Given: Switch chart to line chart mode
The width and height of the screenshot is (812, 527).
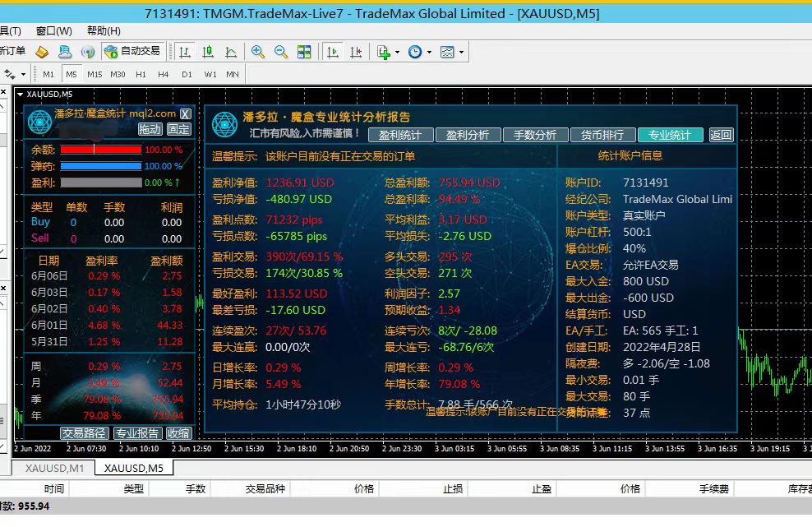Looking at the screenshot, I should point(231,52).
